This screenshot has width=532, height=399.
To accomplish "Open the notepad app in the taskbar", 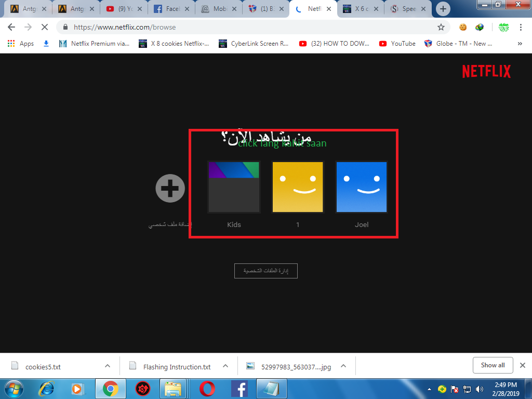I will 271,389.
